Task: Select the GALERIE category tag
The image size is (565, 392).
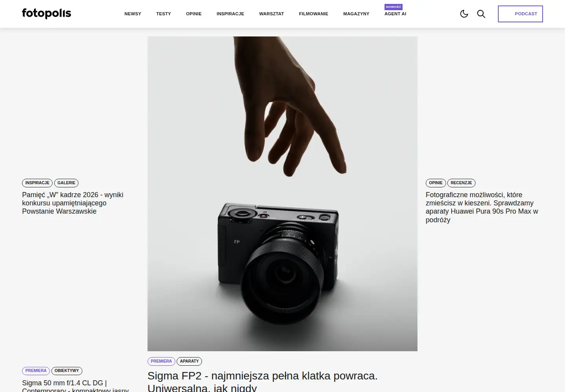Action: [x=66, y=183]
